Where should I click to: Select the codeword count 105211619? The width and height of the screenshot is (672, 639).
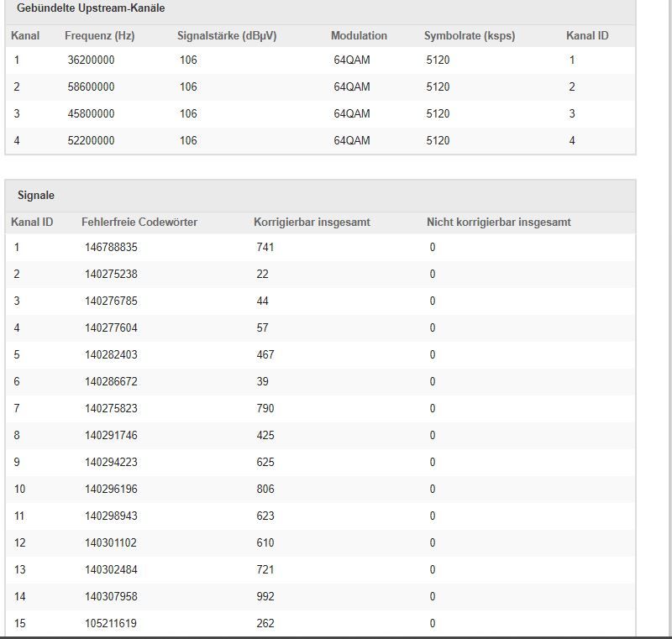111,624
